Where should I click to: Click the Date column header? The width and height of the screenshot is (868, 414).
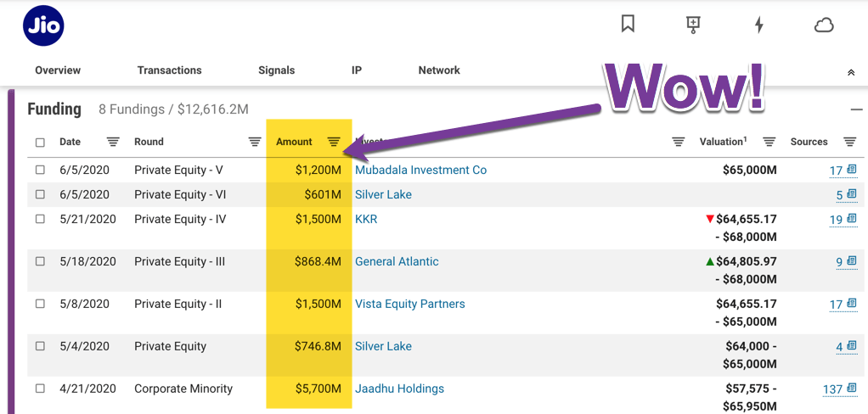[x=70, y=142]
